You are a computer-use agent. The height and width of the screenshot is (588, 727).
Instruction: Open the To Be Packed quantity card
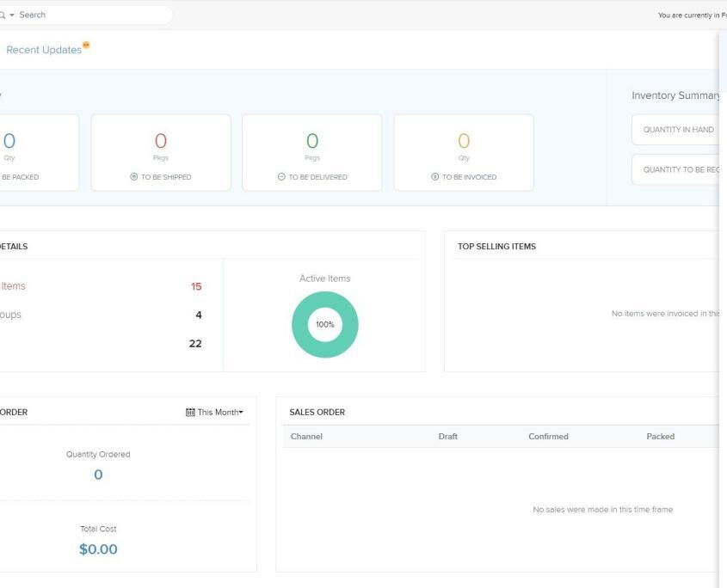[x=39, y=152]
